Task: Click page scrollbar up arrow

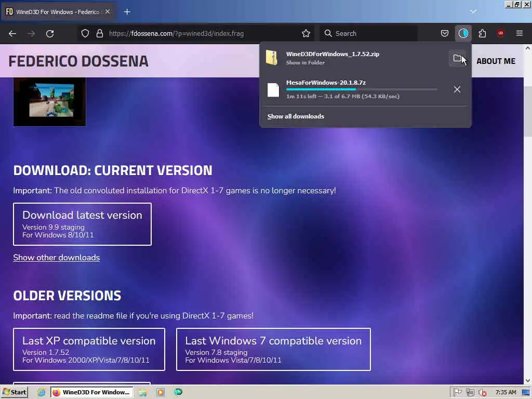Action: [528, 48]
